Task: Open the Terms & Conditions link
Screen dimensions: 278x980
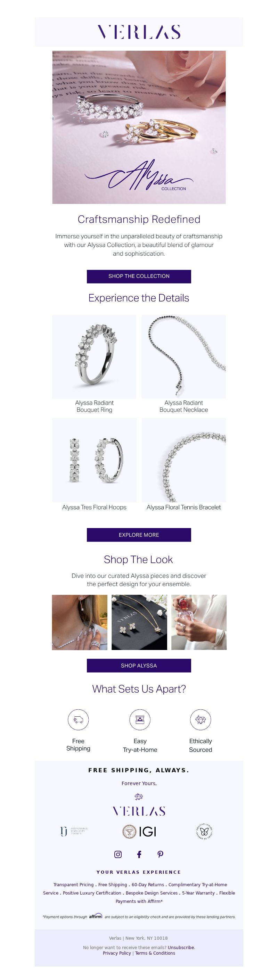Action: coord(155,953)
